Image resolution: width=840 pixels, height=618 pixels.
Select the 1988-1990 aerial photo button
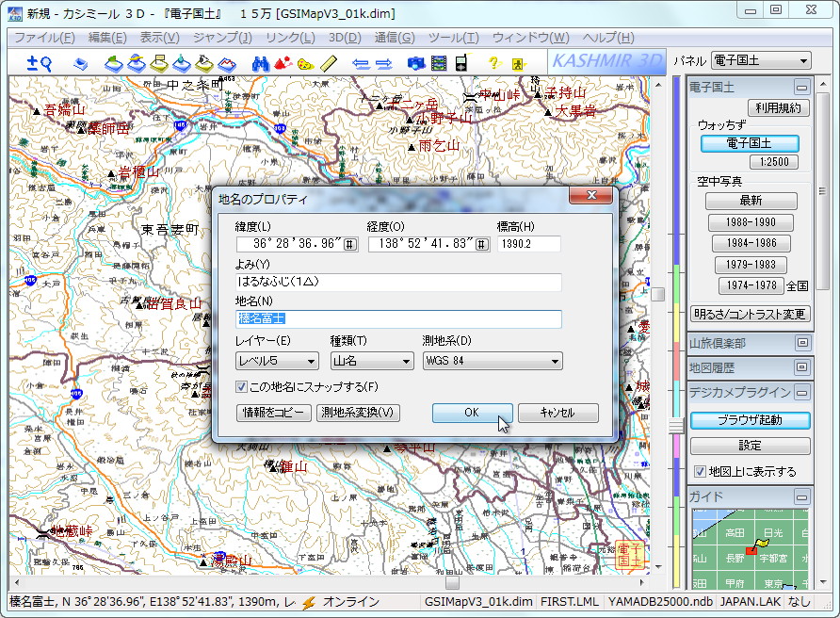751,222
